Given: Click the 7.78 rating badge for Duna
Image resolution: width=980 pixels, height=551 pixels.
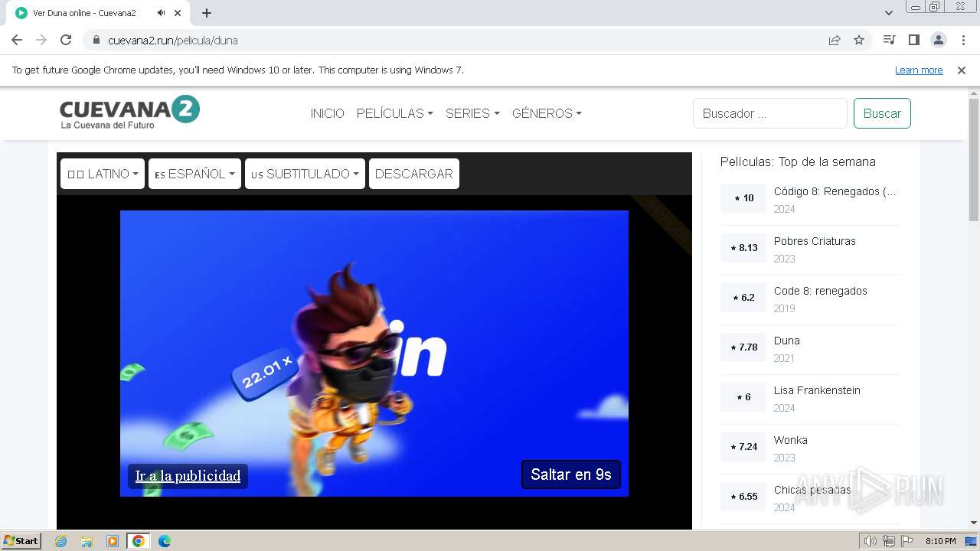Looking at the screenshot, I should [x=743, y=347].
